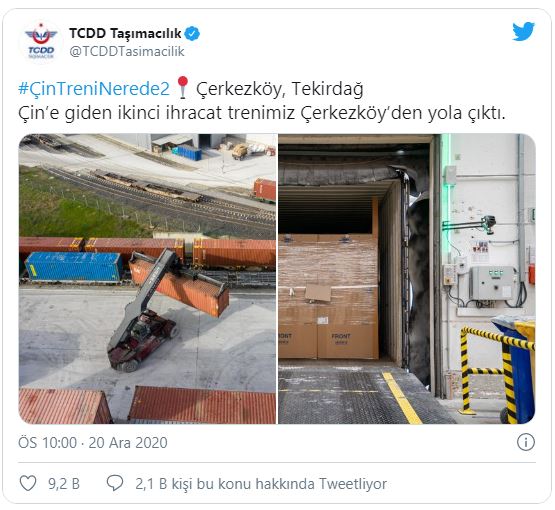The image size is (555, 510).
Task: Open '2,1 B kişi bu konu hakkında Tweetliyor'
Action: pos(261,484)
